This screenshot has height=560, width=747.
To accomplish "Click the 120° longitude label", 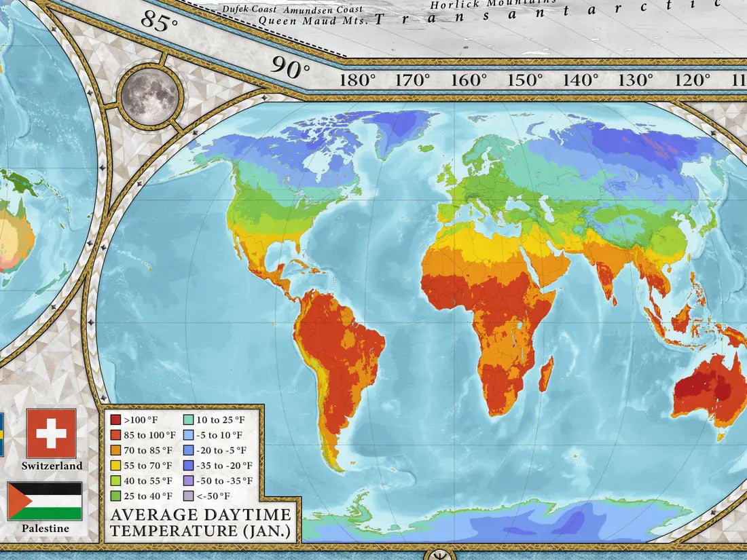I will (x=692, y=79).
